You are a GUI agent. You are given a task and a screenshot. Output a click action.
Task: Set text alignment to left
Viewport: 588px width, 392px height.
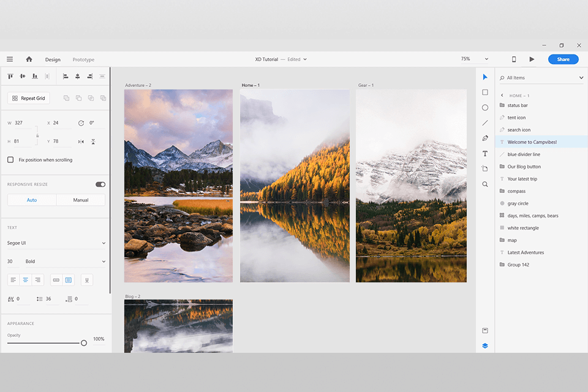coord(13,280)
